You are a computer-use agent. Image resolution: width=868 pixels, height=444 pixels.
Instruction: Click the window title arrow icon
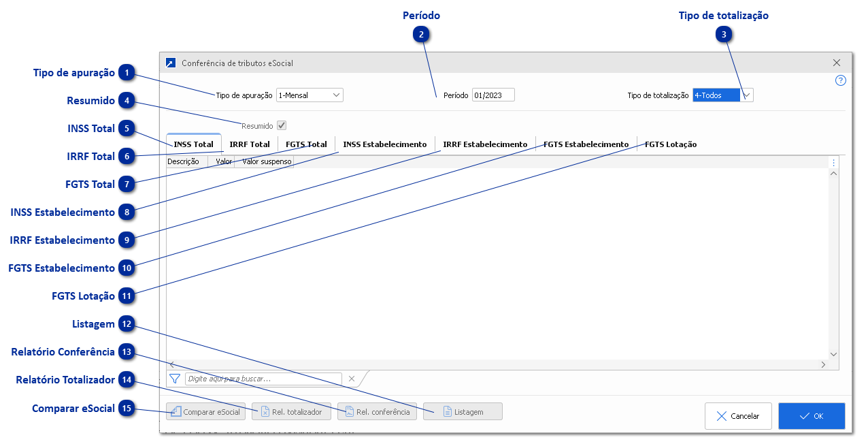coord(171,63)
